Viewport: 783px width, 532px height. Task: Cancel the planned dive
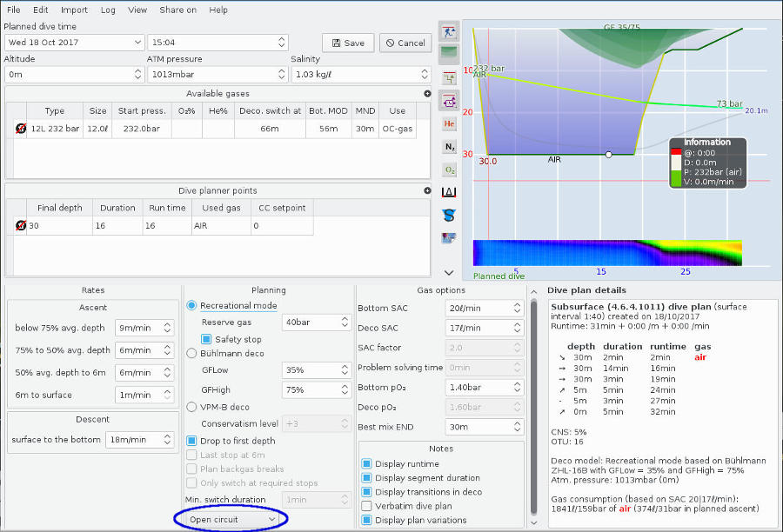coord(405,42)
